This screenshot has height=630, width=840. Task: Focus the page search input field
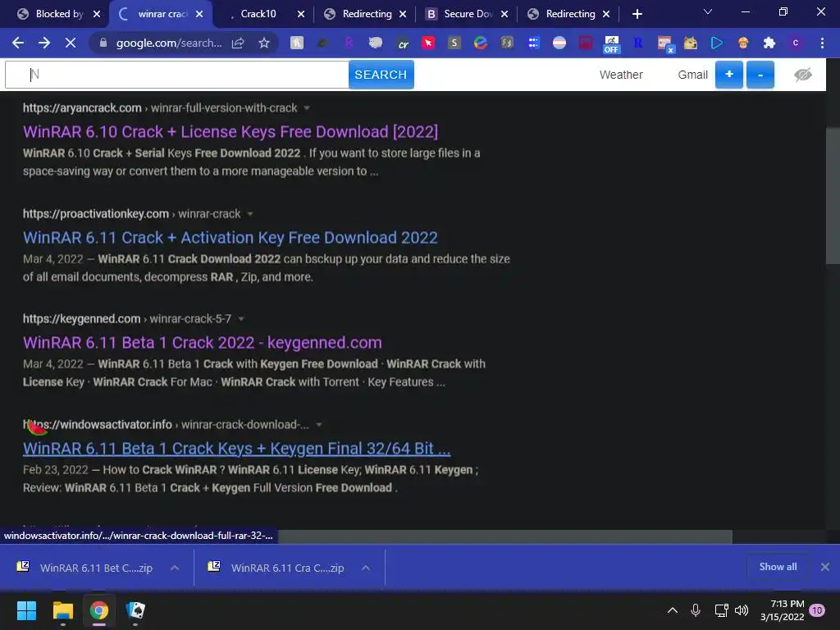pos(177,75)
